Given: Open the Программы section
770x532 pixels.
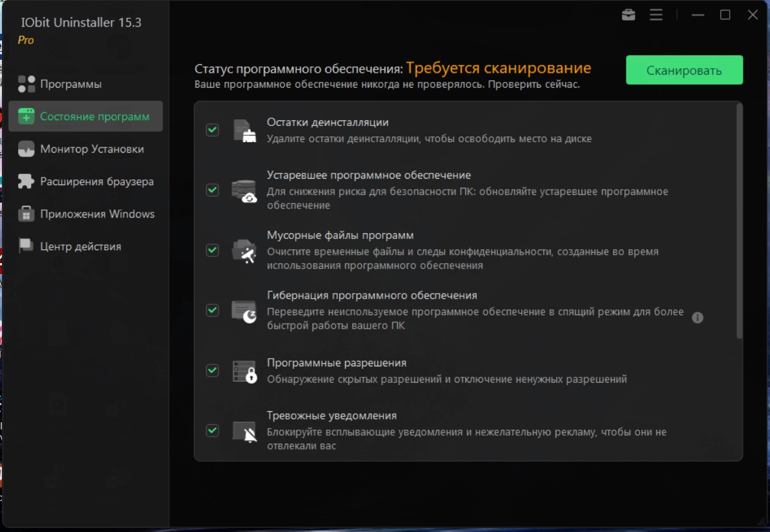Looking at the screenshot, I should (85, 84).
